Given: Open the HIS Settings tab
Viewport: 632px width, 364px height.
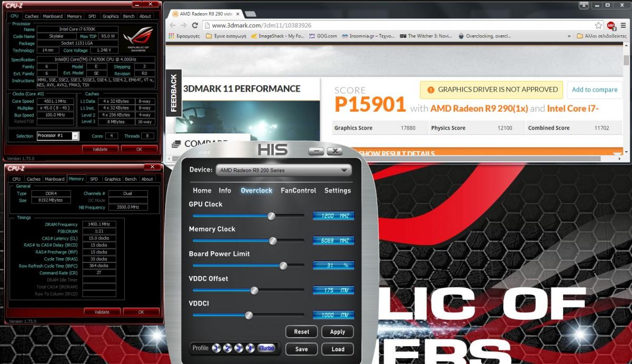Looking at the screenshot, I should (x=338, y=191).
